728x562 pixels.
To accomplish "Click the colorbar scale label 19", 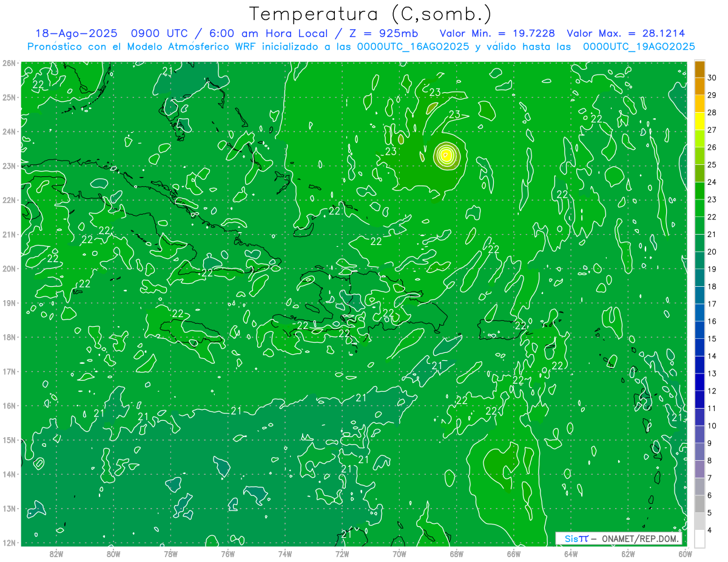I will click(x=712, y=269).
